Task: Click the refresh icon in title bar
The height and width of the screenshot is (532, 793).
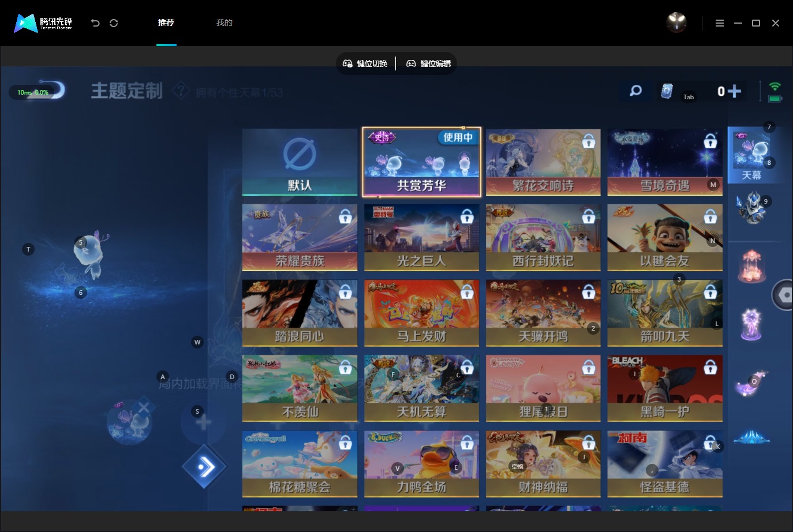Action: [x=114, y=23]
